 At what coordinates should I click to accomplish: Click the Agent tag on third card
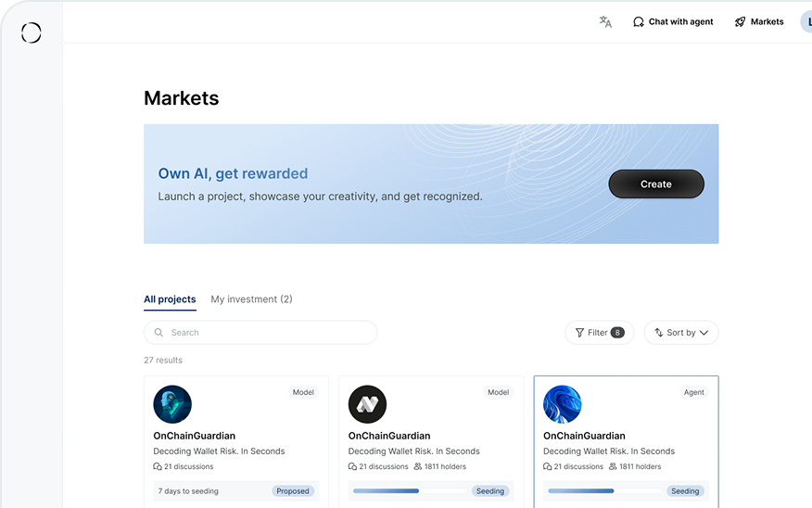tap(694, 392)
